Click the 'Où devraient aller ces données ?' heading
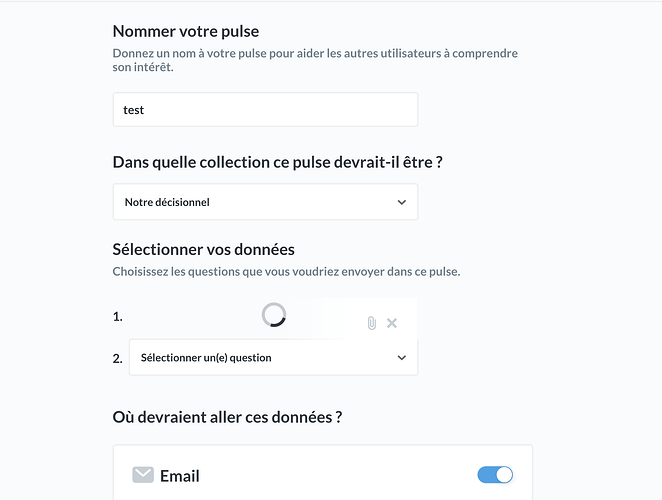662x500 pixels. click(x=227, y=417)
